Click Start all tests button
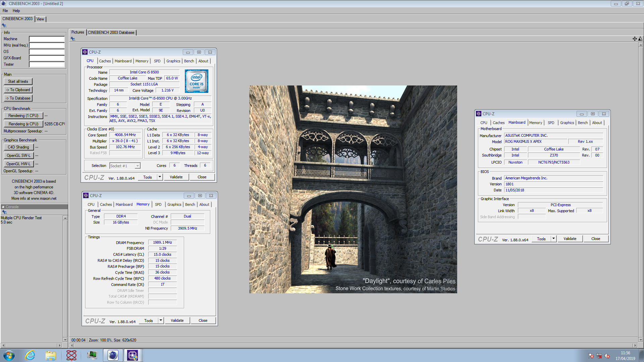The image size is (644, 362). (18, 81)
